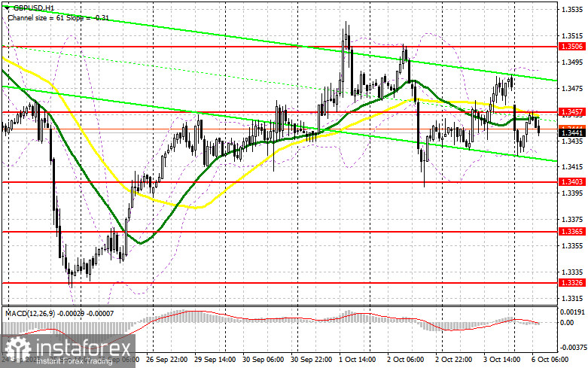Click the 2 Oct 06:00 time label
The width and height of the screenshot is (588, 368).
click(405, 360)
